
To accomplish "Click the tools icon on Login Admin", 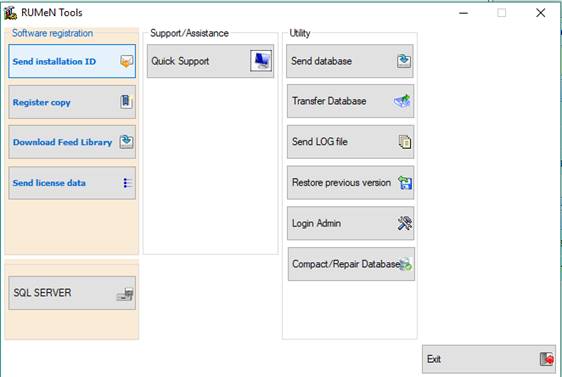I will (405, 223).
